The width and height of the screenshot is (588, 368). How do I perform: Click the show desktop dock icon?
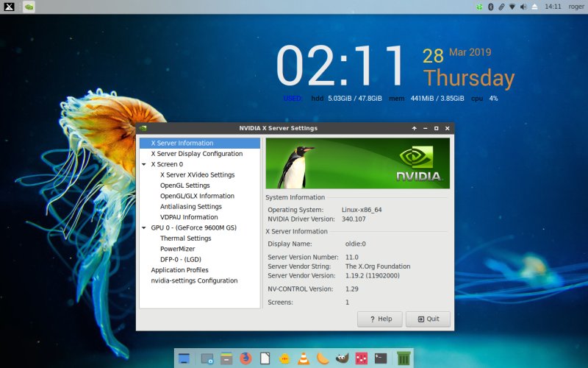184,358
